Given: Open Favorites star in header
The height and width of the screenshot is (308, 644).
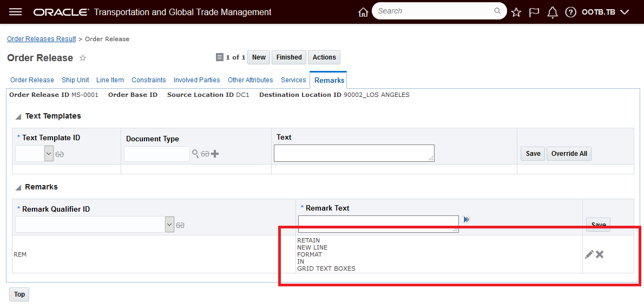Looking at the screenshot, I should pos(516,12).
